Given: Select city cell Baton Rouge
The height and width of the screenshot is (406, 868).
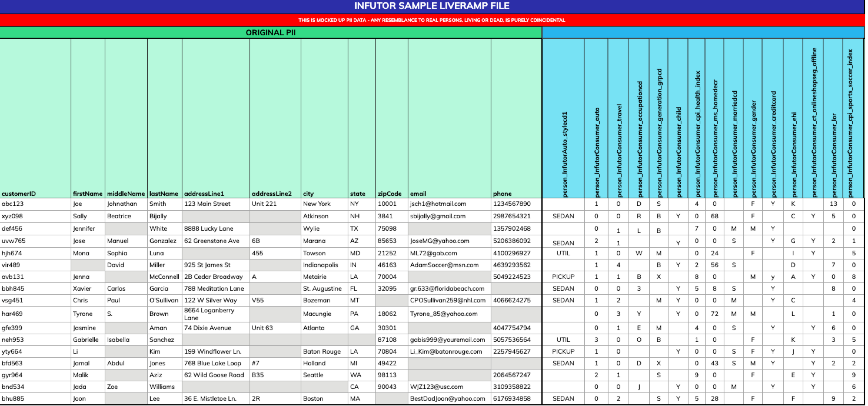Looking at the screenshot, I should tap(325, 351).
